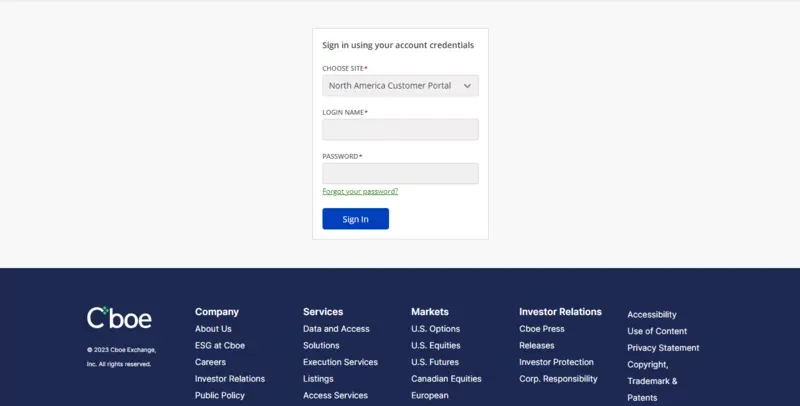Click the Password input field
Image resolution: width=800 pixels, height=406 pixels.
click(401, 173)
